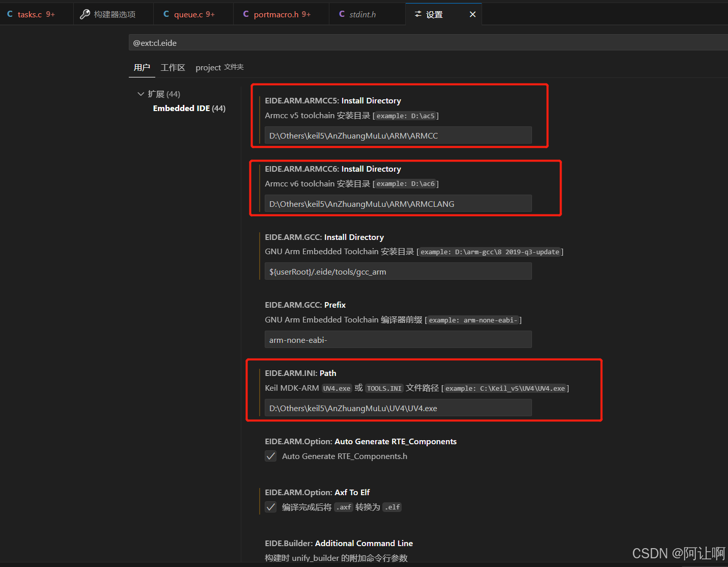Collapse the 扩展 (44) section
728x567 pixels.
[141, 94]
